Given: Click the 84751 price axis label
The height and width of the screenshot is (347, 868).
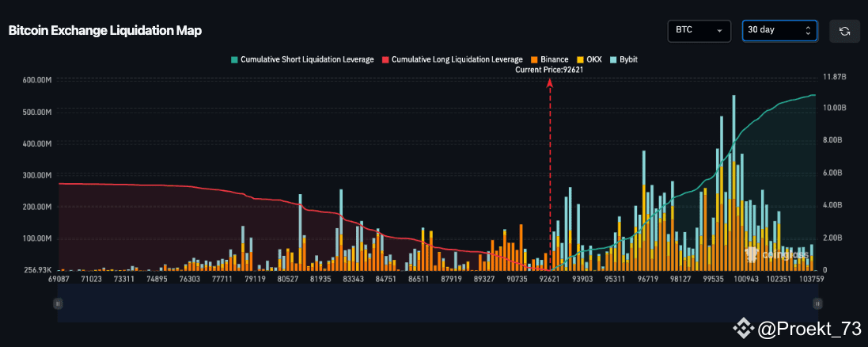Looking at the screenshot, I should click(386, 280).
